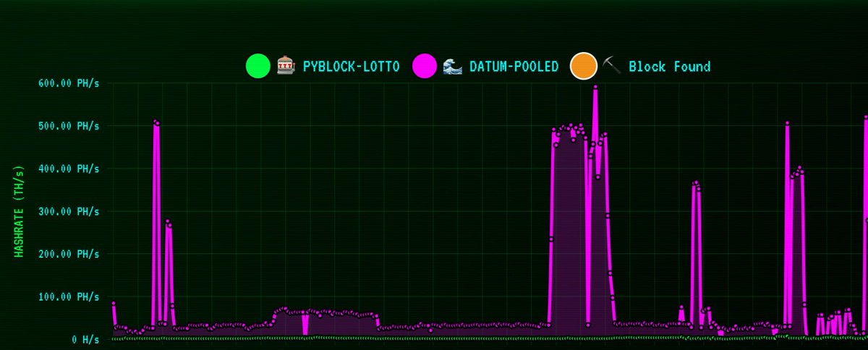Click the 100.00 PH/s axis label

[x=70, y=296]
